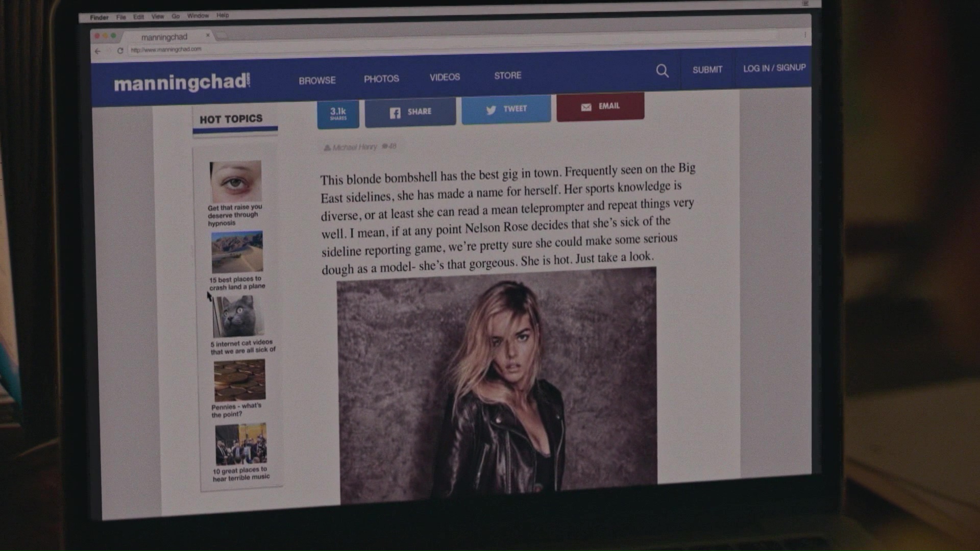This screenshot has width=980, height=551.
Task: Open the gray cat videos thumbnail
Action: [238, 316]
